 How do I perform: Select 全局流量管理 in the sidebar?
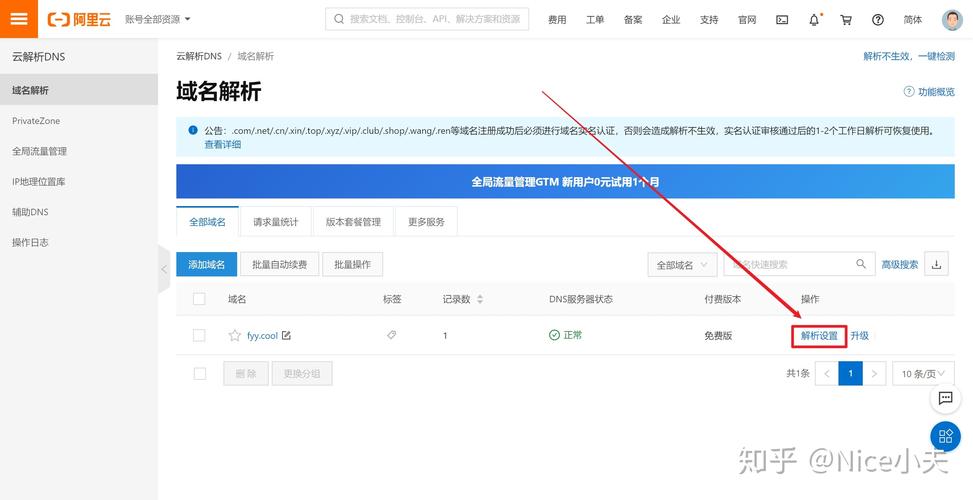tap(79, 151)
